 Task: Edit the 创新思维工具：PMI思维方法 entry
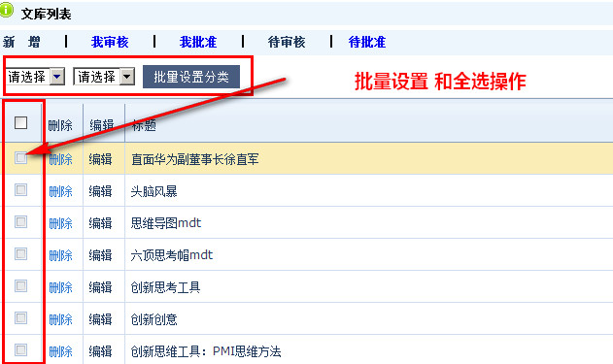pos(100,351)
